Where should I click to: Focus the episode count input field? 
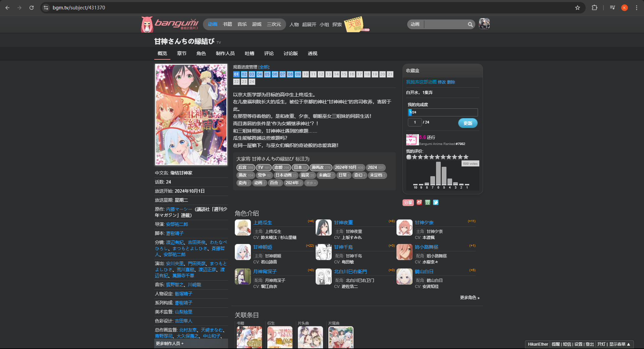[x=415, y=122]
